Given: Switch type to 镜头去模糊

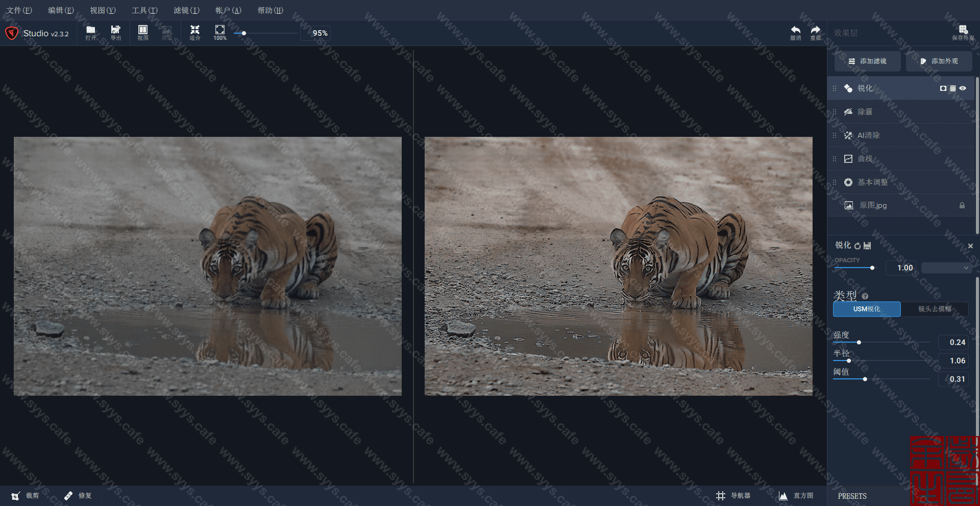Looking at the screenshot, I should (935, 309).
